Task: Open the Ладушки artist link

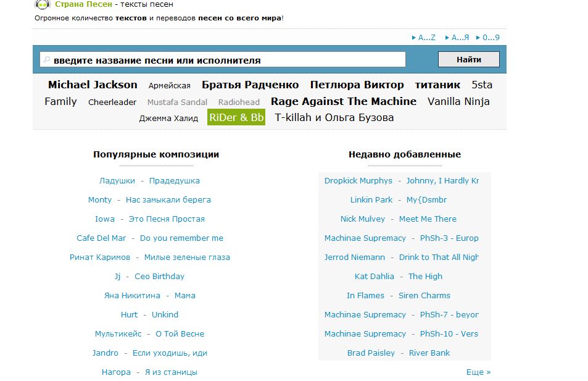Action: (x=117, y=180)
